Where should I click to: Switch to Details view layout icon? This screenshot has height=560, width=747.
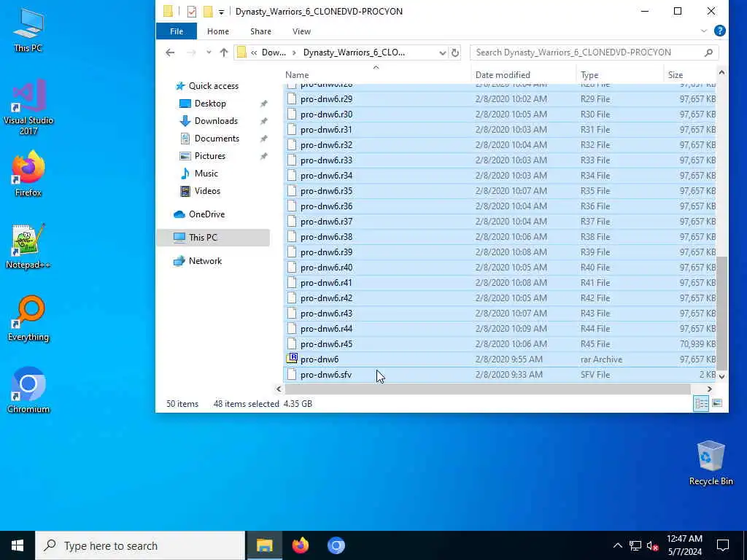(x=701, y=403)
